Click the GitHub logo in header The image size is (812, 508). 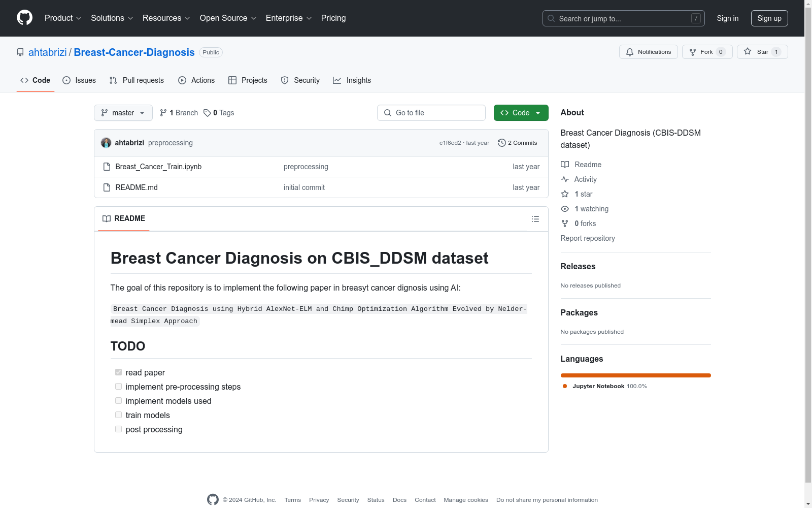tap(24, 18)
